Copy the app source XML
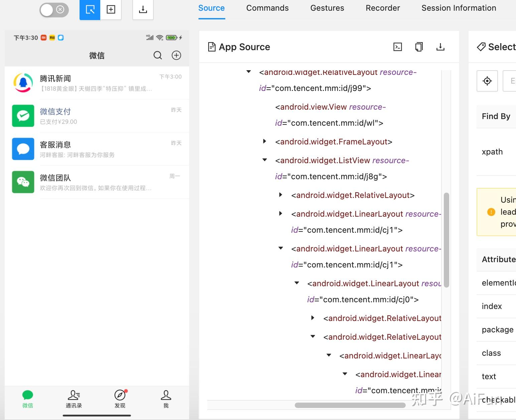The width and height of the screenshot is (516, 420). [419, 47]
